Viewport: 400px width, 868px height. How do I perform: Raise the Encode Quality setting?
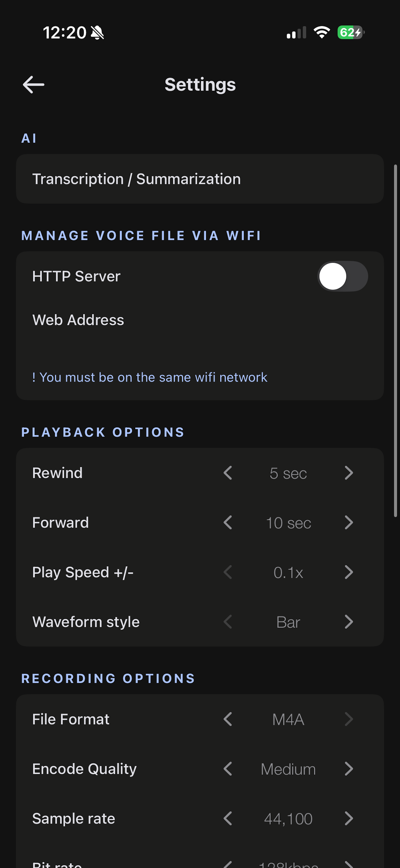coord(349,769)
